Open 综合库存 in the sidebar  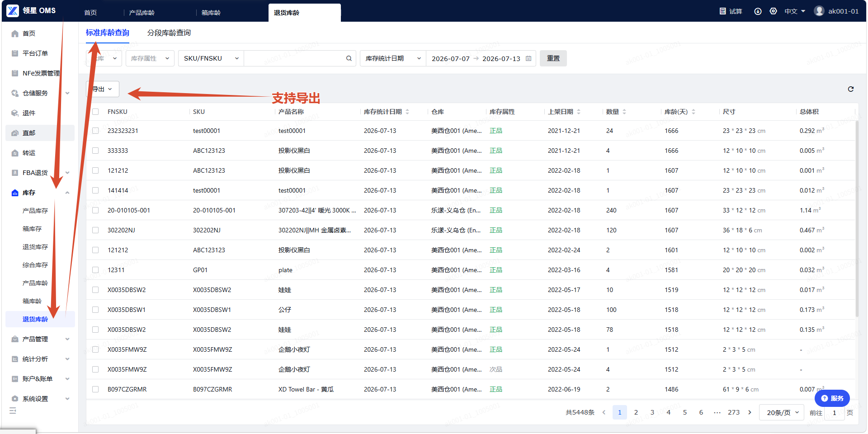[35, 265]
